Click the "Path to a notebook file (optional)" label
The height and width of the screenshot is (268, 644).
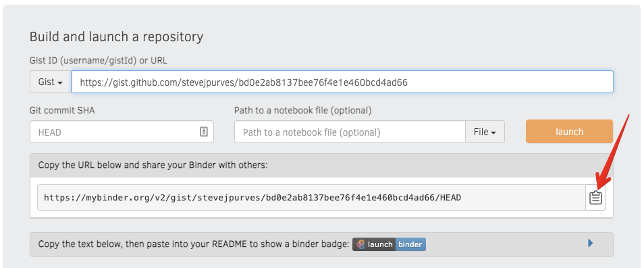302,111
